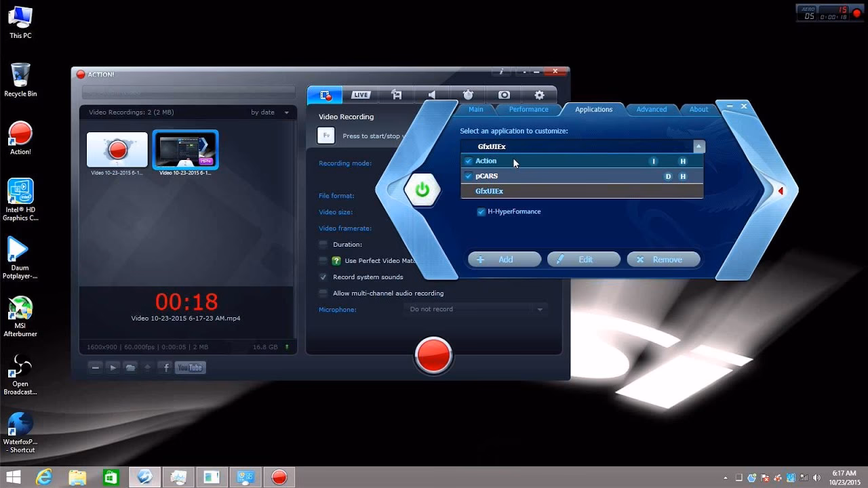Open Recycle Bin on desktop
Screen dimensions: 868x488
click(20, 80)
